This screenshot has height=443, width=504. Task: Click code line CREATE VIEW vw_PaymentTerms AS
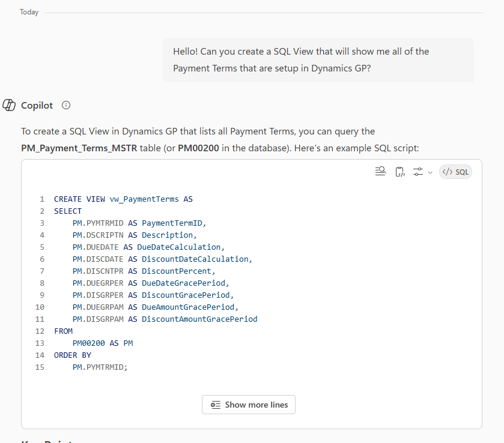[123, 199]
